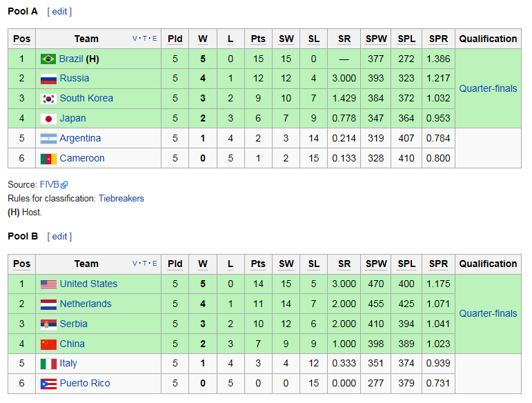Click the Argentina team link
The width and height of the screenshot is (532, 403).
point(80,139)
